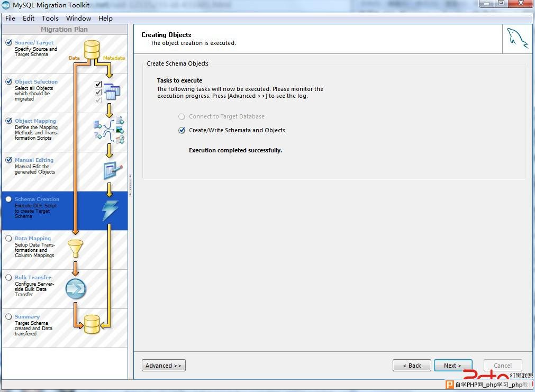Select the Summary step title
The image size is (535, 392).
tap(28, 316)
